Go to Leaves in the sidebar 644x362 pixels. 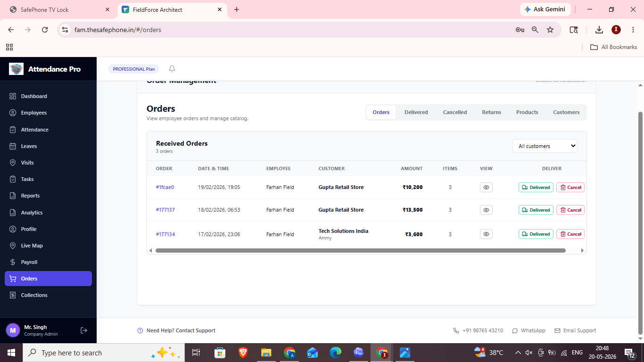tap(48, 146)
